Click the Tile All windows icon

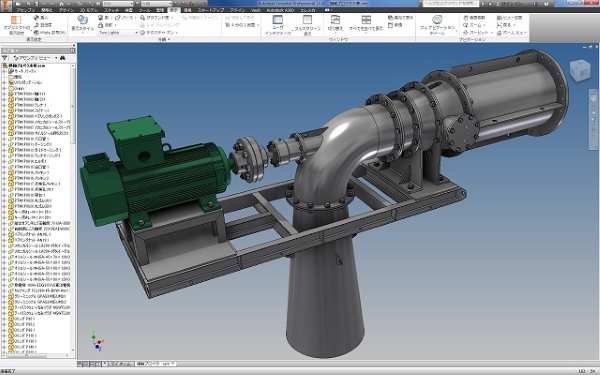pyautogui.click(x=366, y=20)
